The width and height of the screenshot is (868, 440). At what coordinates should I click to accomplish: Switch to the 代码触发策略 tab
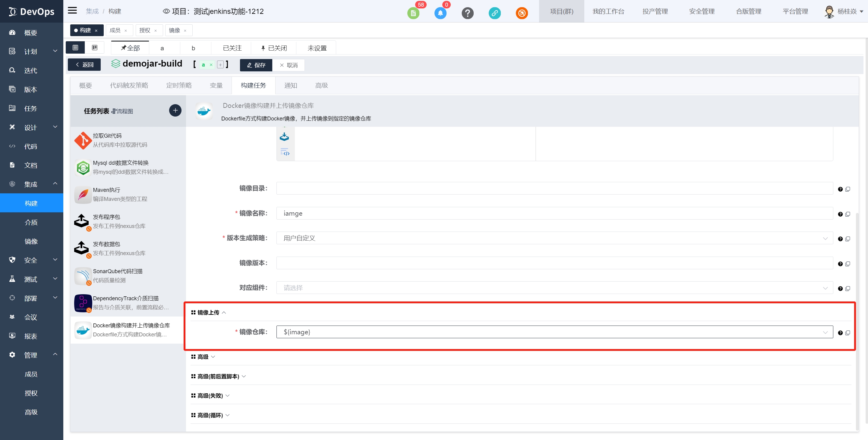pyautogui.click(x=129, y=86)
